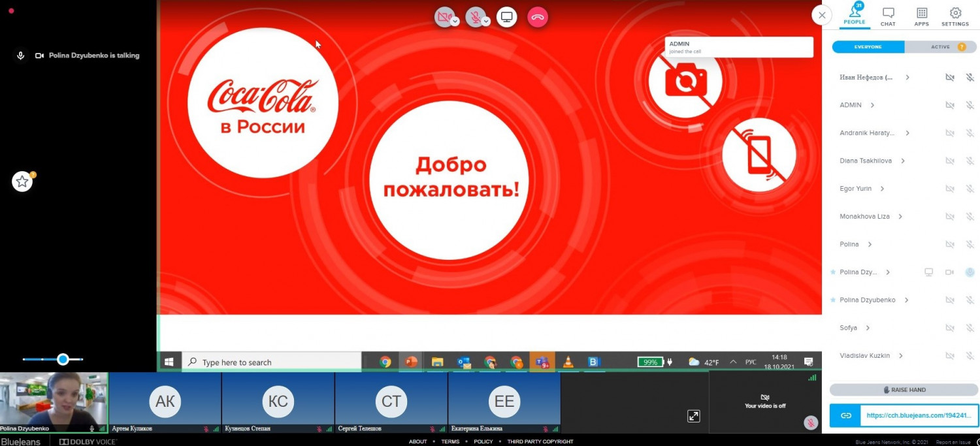This screenshot has width=980, height=446.
Task: Toggle the camera button in the call toolbar
Action: (444, 17)
